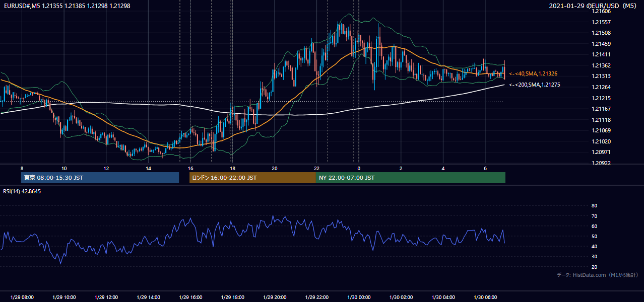Image resolution: width=644 pixels, height=302 pixels.
Task: Click hour label 18 under price chart
Action: [232, 168]
